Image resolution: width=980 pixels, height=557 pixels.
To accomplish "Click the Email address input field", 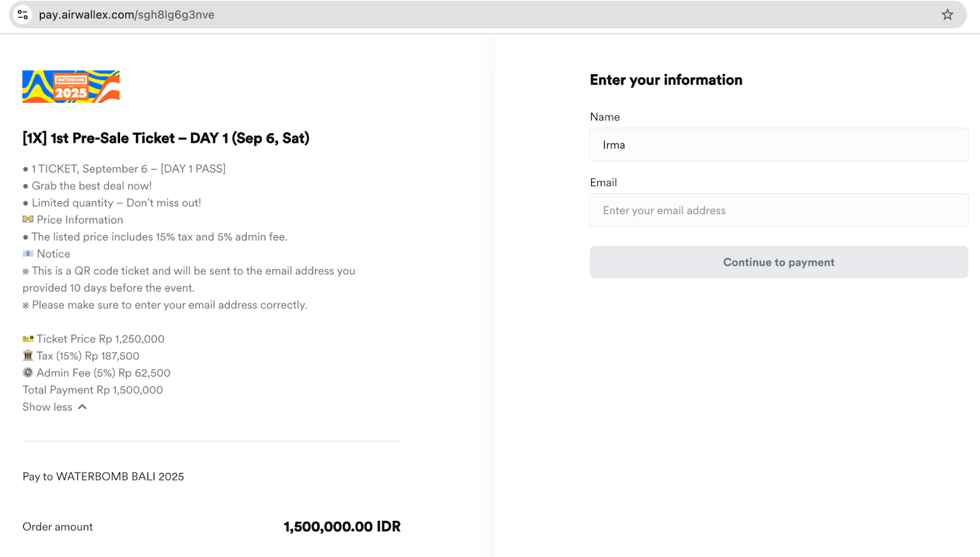I will pyautogui.click(x=778, y=210).
